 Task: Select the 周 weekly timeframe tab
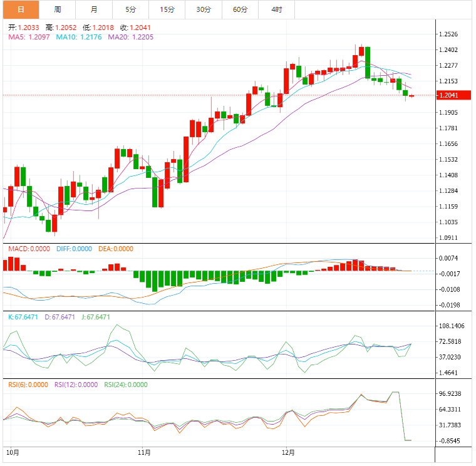[x=57, y=9]
